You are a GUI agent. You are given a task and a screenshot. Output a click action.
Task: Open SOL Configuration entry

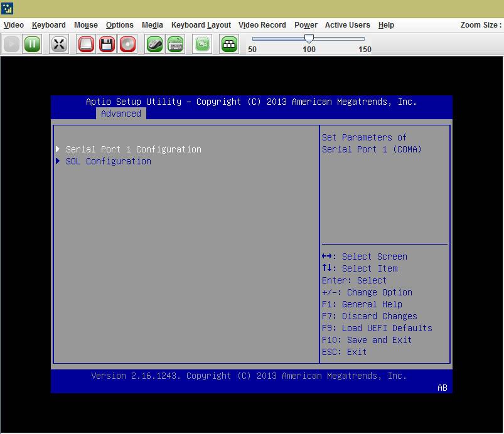pos(109,161)
